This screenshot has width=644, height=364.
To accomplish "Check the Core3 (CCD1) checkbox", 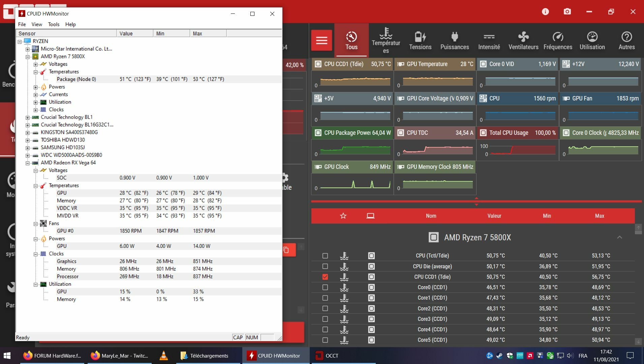I will click(325, 319).
